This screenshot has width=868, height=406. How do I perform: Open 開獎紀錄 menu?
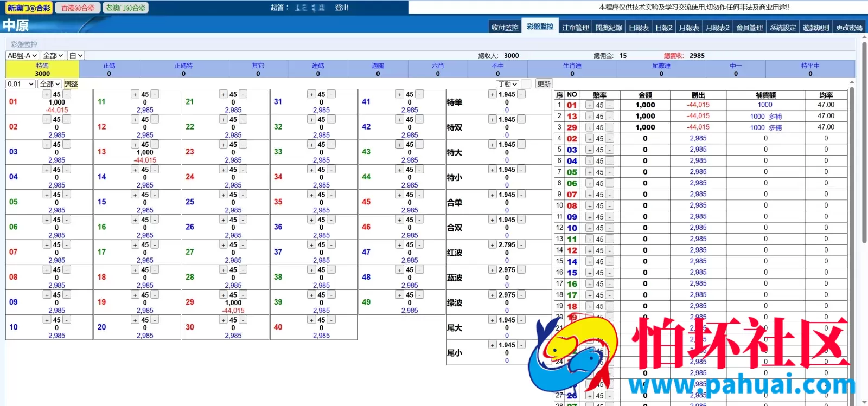click(x=609, y=28)
